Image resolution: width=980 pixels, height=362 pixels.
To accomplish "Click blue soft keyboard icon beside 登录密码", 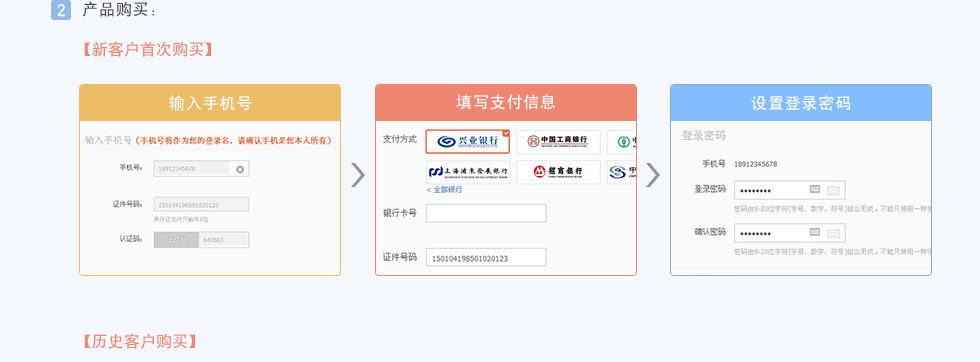I will click(833, 191).
